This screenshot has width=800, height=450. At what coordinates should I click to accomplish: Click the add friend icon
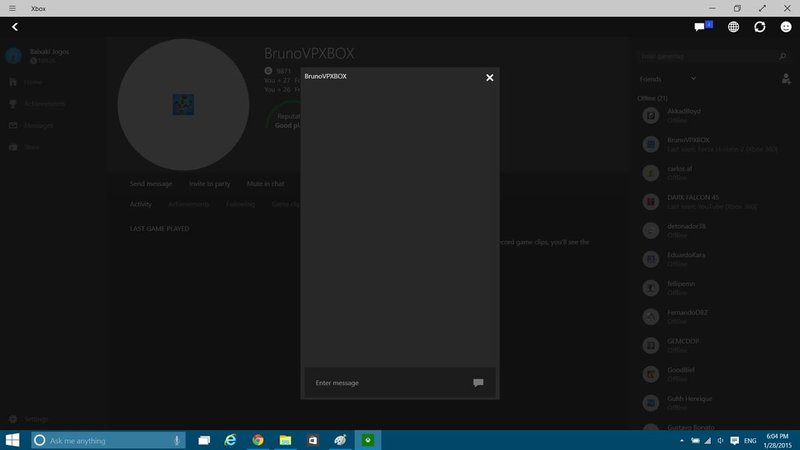tap(786, 79)
